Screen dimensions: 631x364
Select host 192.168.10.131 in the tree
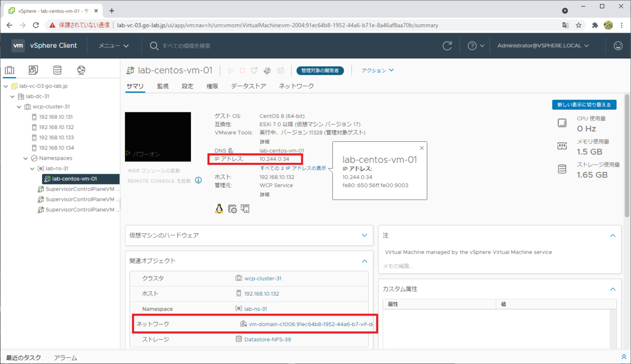tap(56, 117)
